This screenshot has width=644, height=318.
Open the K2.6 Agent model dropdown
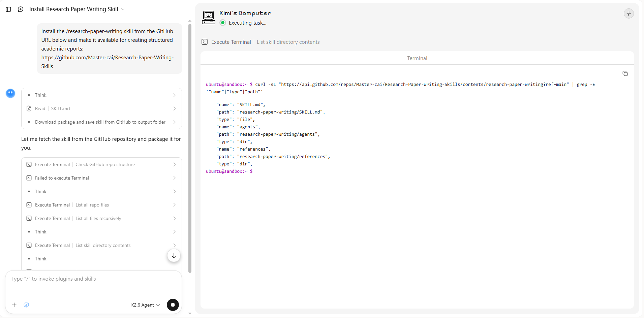tap(146, 305)
